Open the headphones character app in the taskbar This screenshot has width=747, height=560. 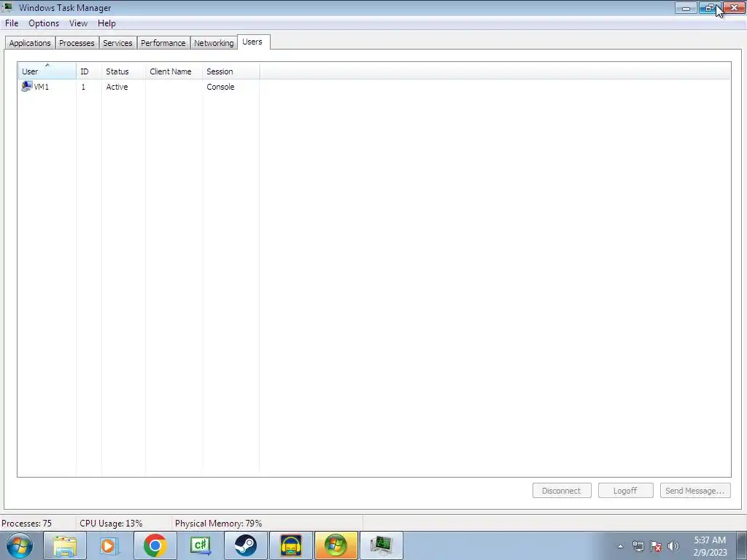pos(291,545)
